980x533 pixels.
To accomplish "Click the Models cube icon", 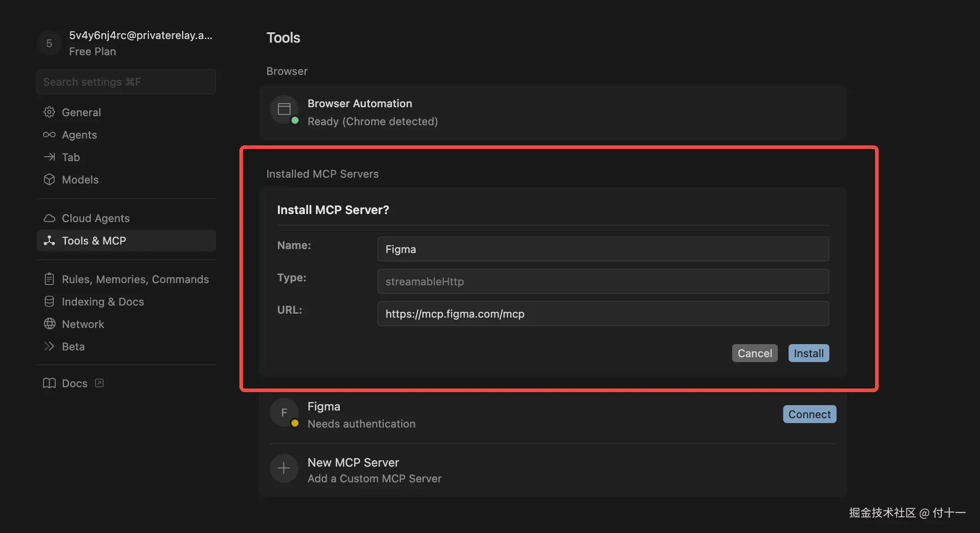I will [x=49, y=179].
